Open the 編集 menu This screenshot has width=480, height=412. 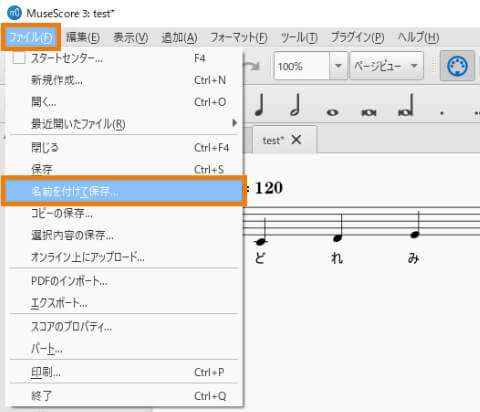pos(83,37)
